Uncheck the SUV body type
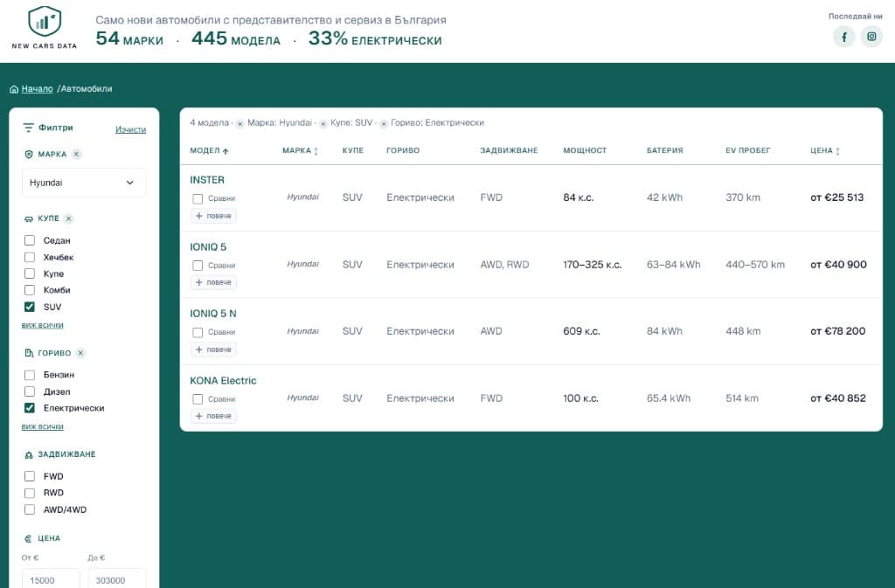The width and height of the screenshot is (895, 588). coord(30,307)
